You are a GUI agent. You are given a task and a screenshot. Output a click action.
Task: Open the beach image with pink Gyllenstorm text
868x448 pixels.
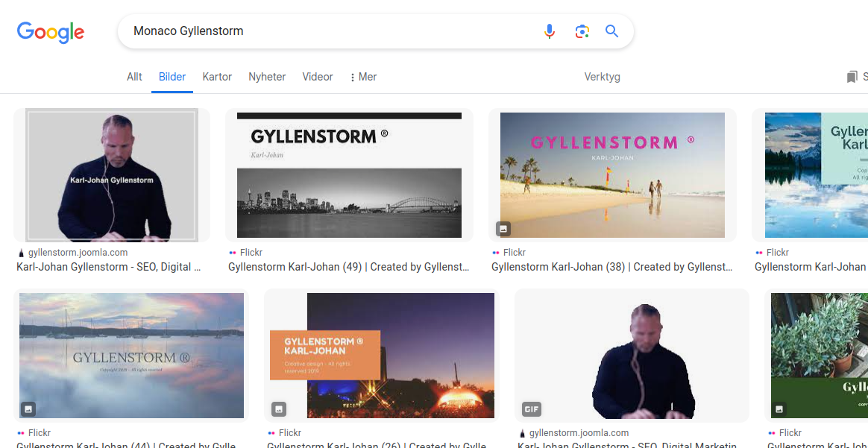pos(612,175)
